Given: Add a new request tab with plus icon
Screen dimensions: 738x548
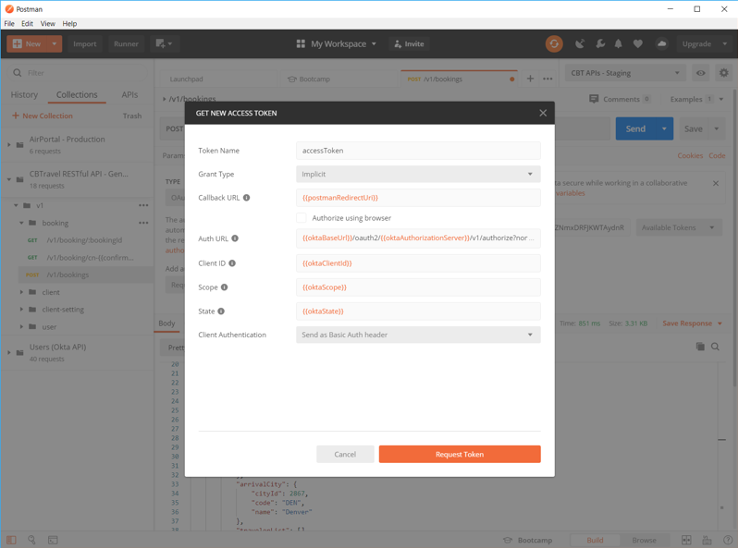Looking at the screenshot, I should (x=530, y=79).
